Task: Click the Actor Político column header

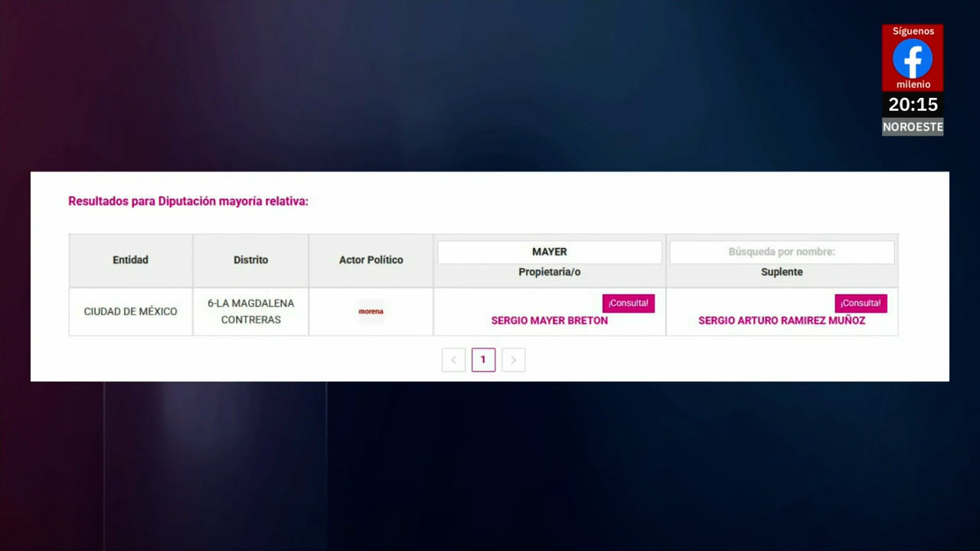Action: click(371, 260)
